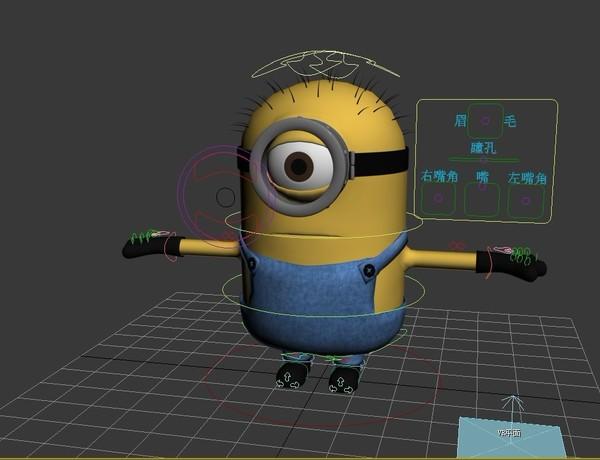Click the screen-left overall strap button
600x460 pixels.
(x=252, y=263)
